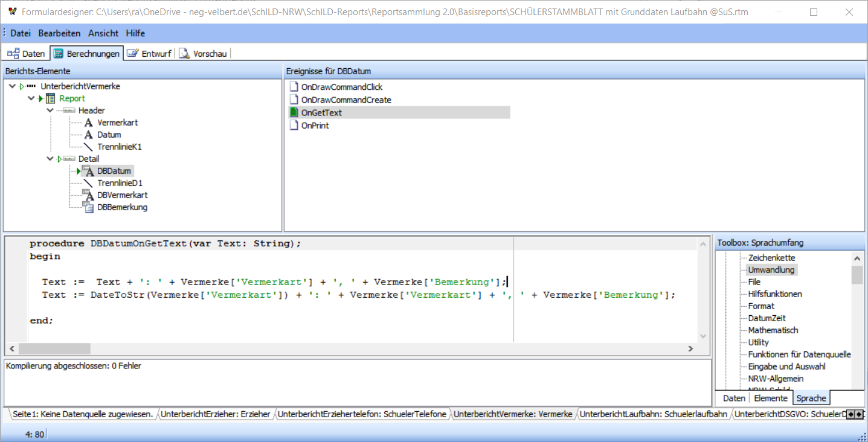
Task: Select Mathematisch in the toolbox
Action: click(773, 330)
